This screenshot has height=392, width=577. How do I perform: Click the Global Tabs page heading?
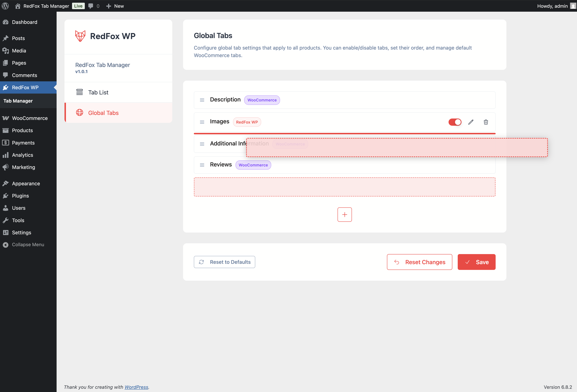[x=213, y=36]
